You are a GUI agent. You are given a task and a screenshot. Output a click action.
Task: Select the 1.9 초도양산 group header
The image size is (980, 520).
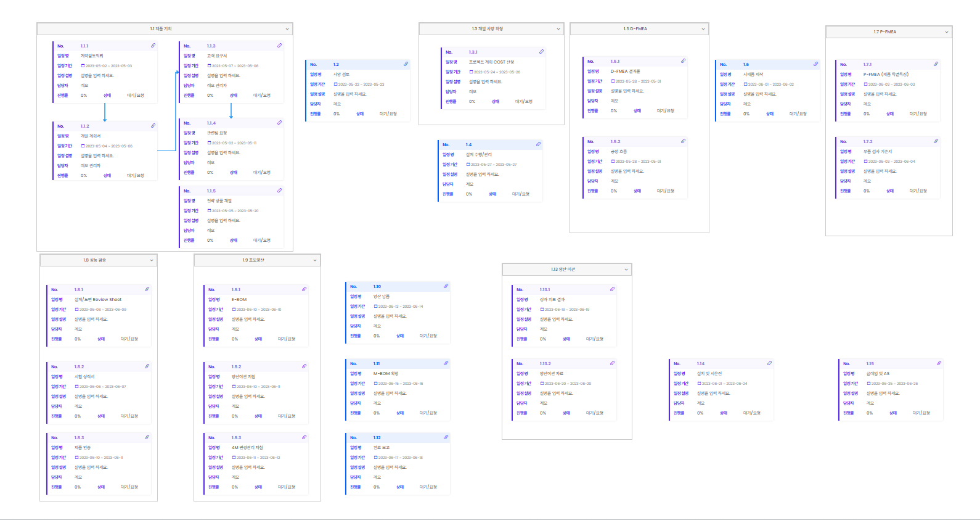point(253,260)
